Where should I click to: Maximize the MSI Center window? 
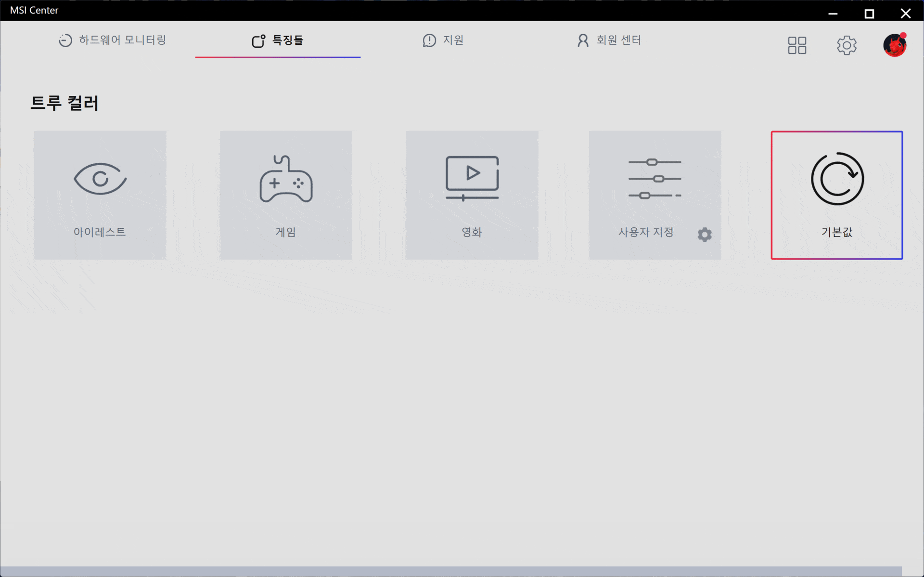point(869,13)
